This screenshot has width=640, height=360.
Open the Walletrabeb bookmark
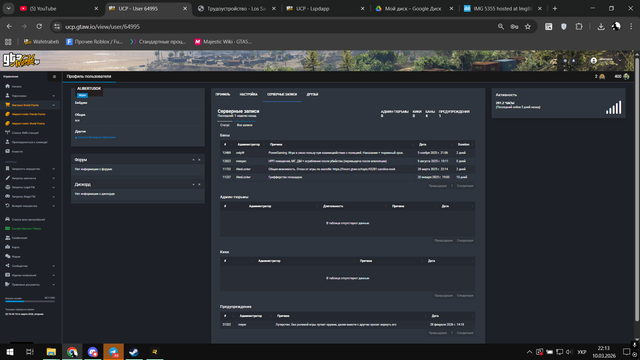(x=41, y=42)
